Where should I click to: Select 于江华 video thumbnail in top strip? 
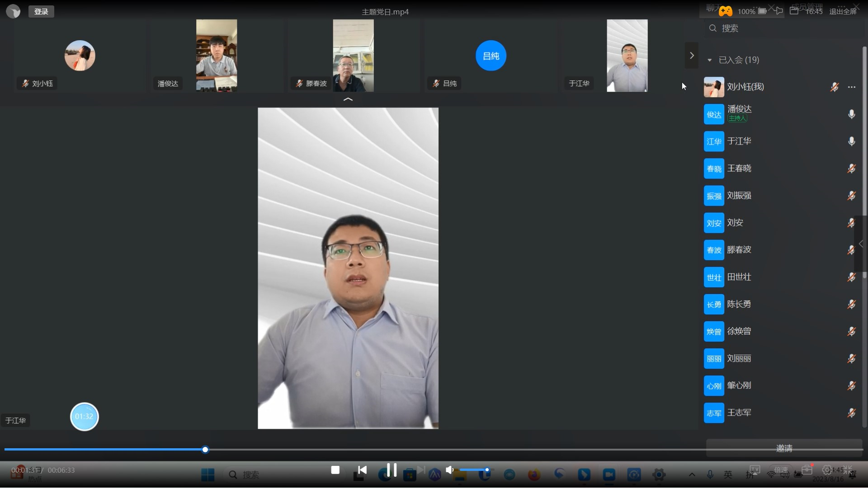(x=627, y=56)
